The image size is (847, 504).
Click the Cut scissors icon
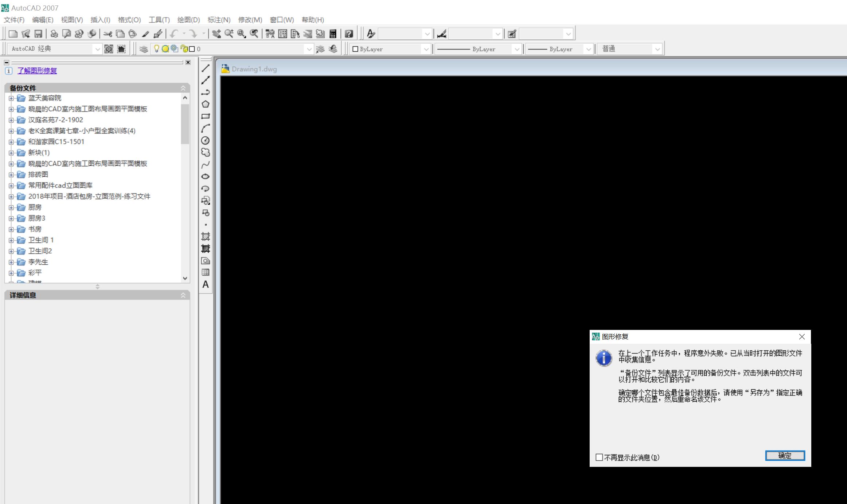(108, 34)
